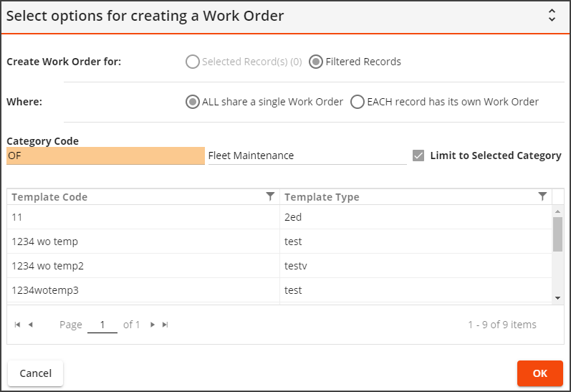Screen dimensions: 571x392
Task: Click the Cancel button
Action: (x=35, y=373)
